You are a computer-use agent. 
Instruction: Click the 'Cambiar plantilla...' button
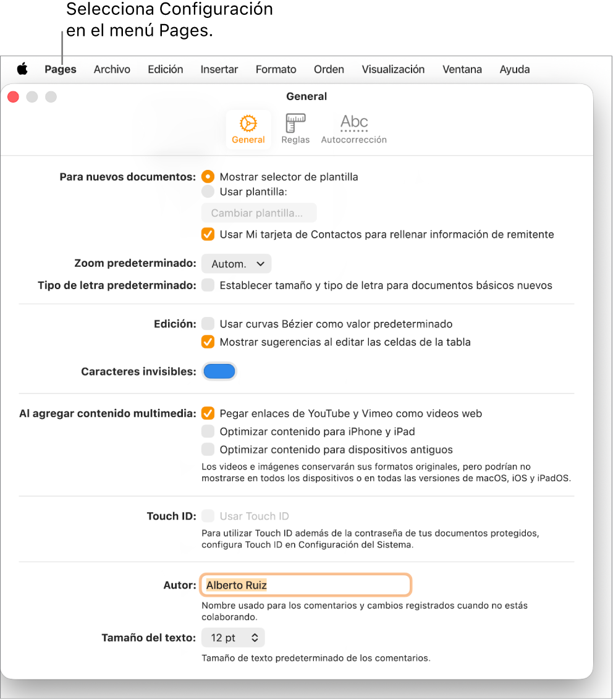258,213
